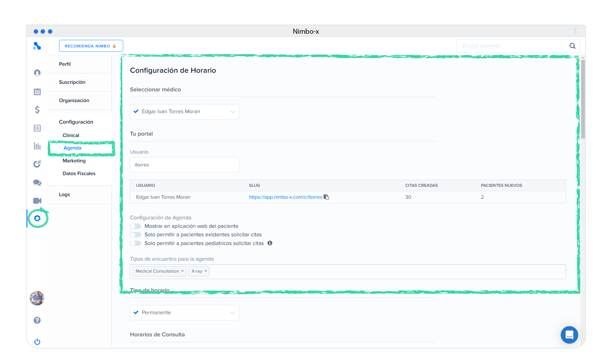
Task: Open the Permanente schedule type dropdown
Action: click(184, 312)
